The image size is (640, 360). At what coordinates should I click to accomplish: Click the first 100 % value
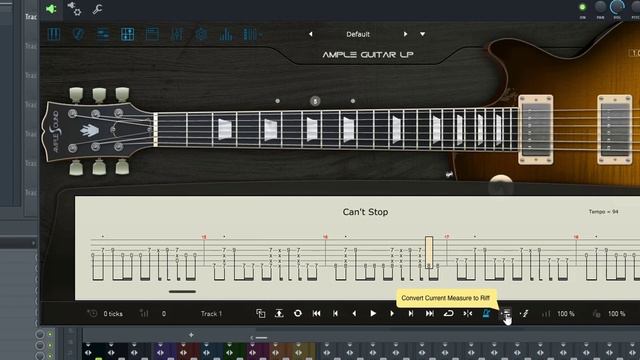click(x=566, y=314)
